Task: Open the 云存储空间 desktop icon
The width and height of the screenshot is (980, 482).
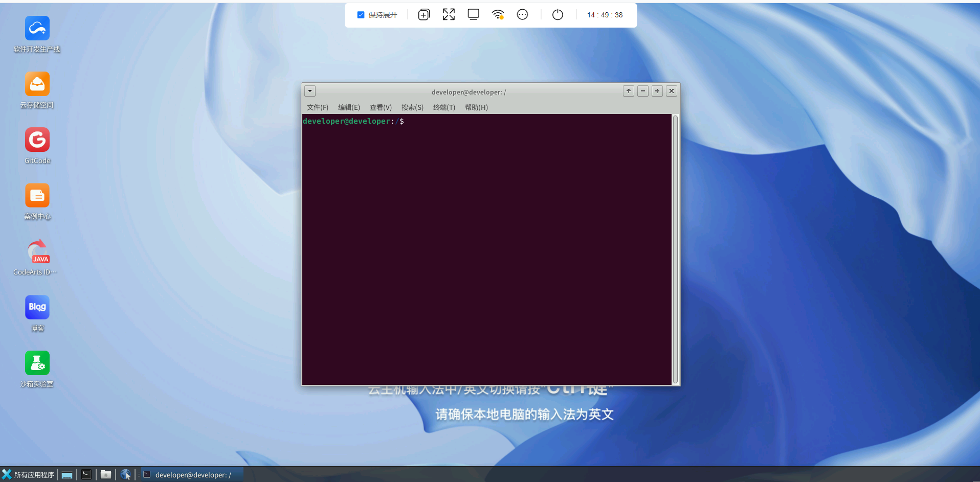Action: 37,84
